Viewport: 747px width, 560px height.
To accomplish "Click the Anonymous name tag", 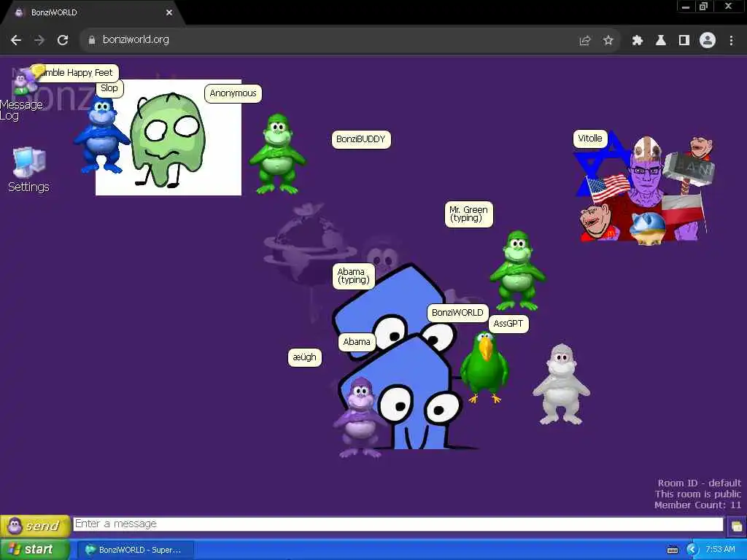I will [x=233, y=93].
